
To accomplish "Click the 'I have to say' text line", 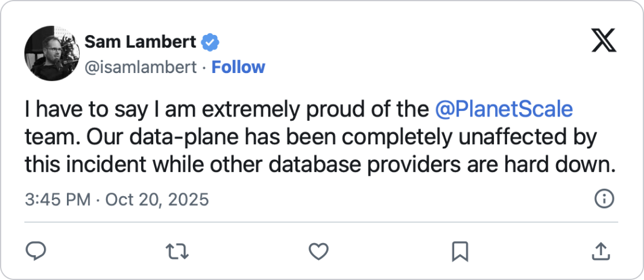I will click(x=66, y=110).
